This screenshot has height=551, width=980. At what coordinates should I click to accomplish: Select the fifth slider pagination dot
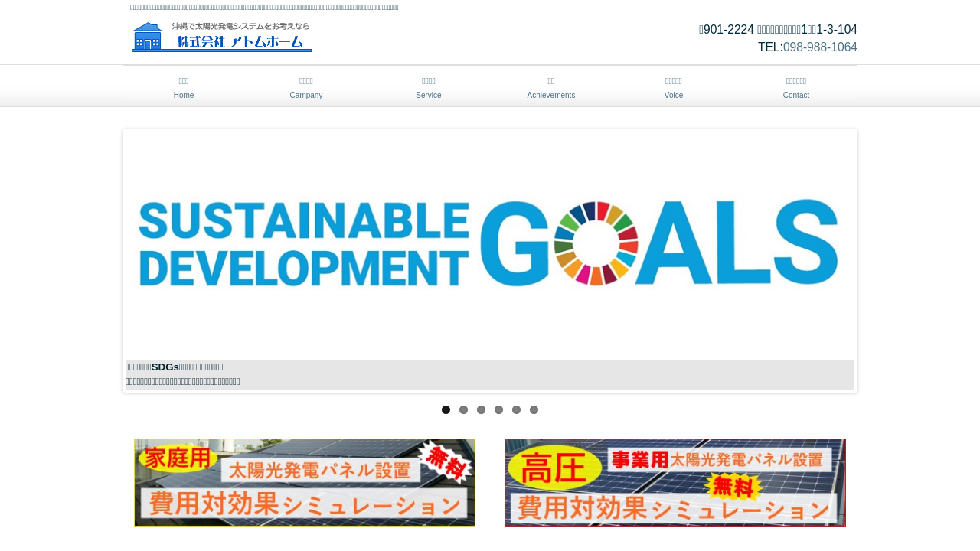(517, 410)
